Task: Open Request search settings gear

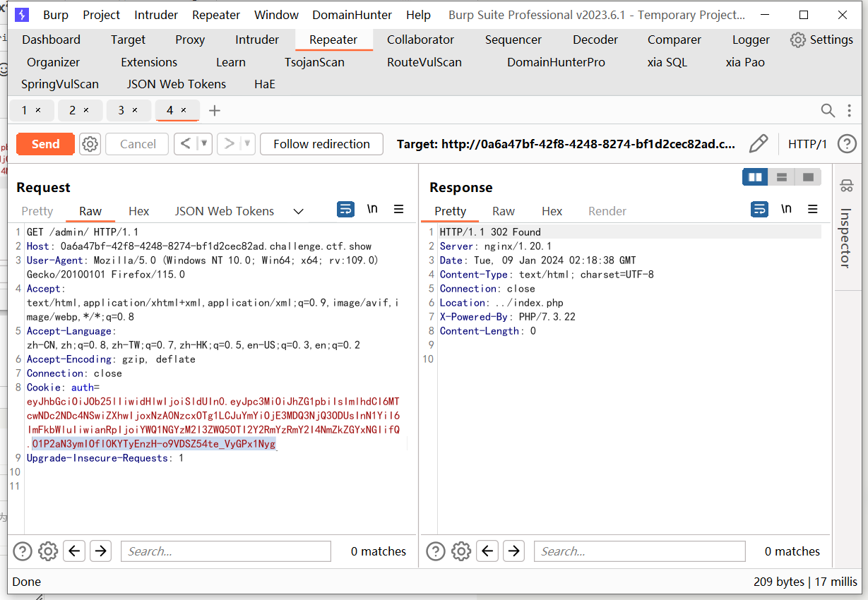Action: 48,551
